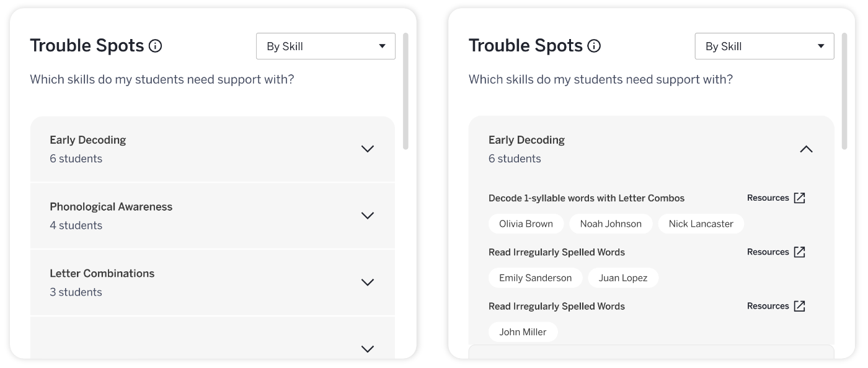
Task: Select the Nick Lancaster chip
Action: (701, 224)
